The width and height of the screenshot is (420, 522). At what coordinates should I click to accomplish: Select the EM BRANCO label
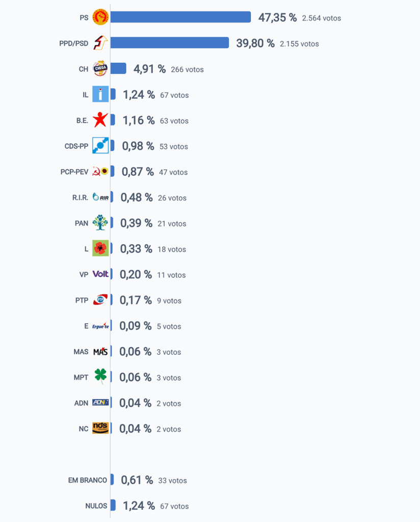pyautogui.click(x=88, y=480)
